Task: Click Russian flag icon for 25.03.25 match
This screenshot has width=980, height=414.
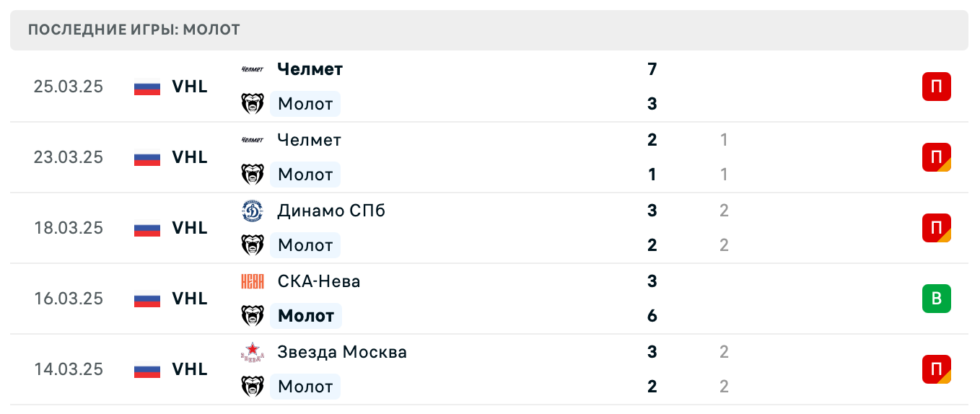Action: (x=147, y=87)
